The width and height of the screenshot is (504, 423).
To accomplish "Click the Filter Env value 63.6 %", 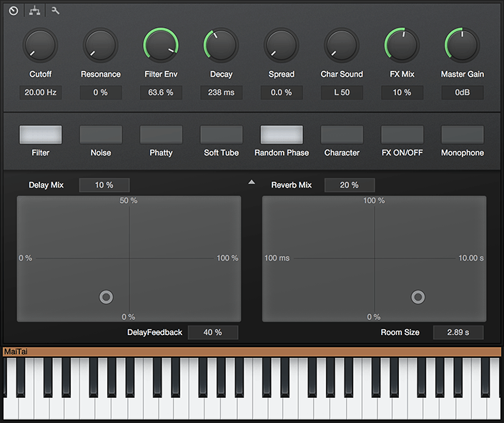I will click(161, 92).
